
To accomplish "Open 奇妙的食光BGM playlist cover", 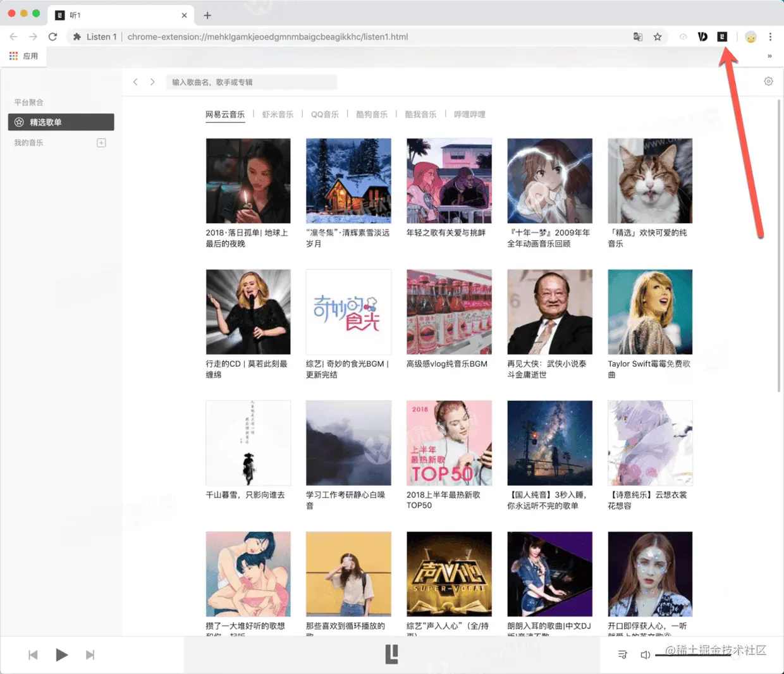I will 348,312.
